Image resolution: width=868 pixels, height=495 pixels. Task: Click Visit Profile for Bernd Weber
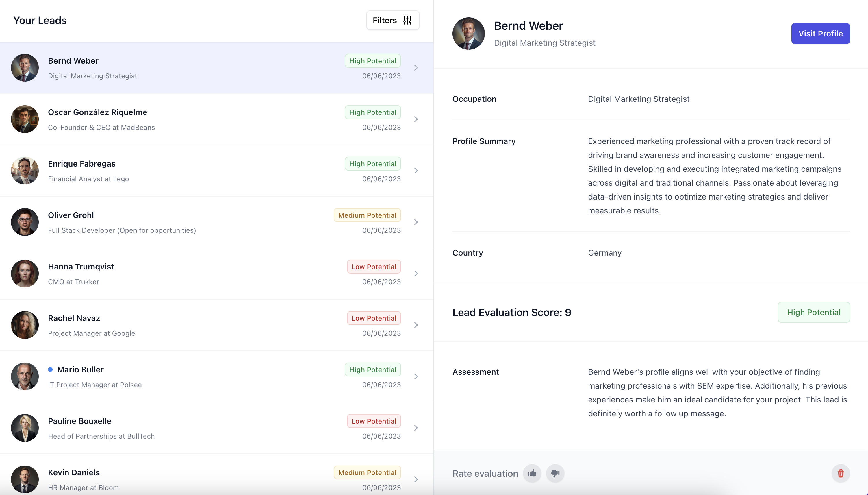820,33
